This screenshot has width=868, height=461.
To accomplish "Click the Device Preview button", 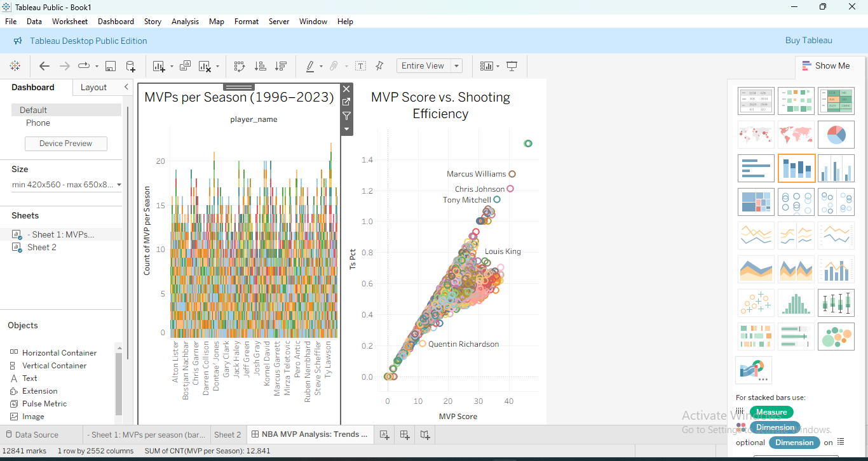I will tap(66, 144).
